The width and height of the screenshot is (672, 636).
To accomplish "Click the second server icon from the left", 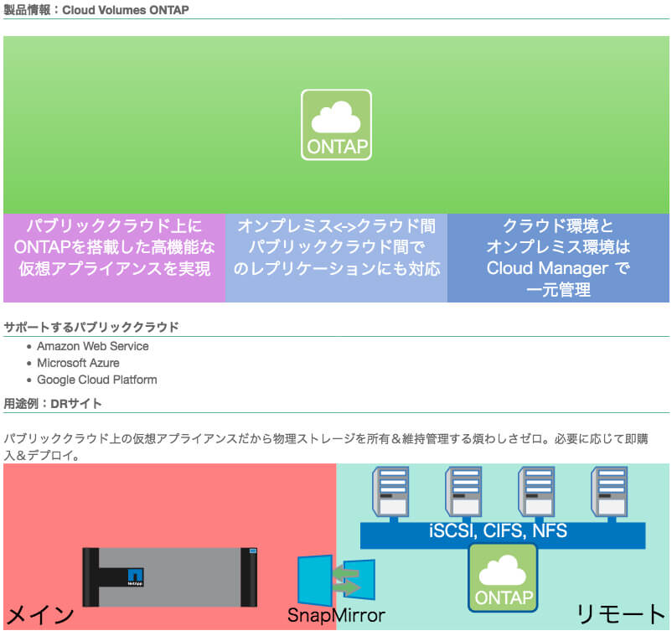I will [x=463, y=493].
